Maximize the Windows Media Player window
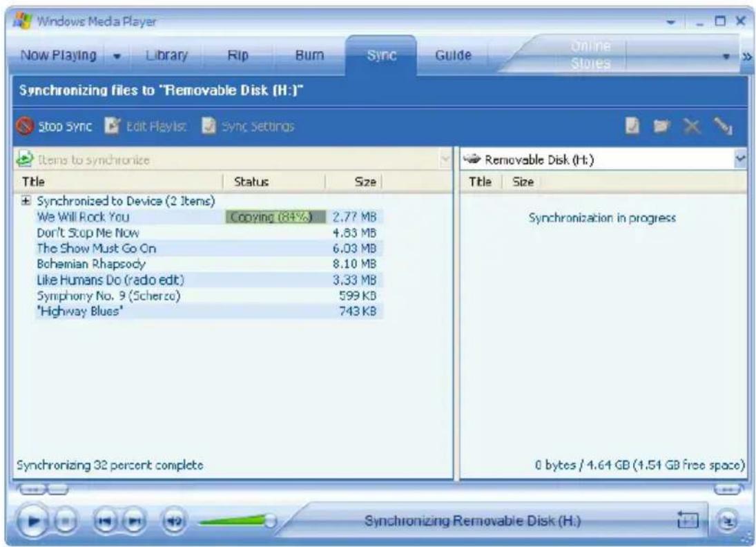Screen dimensions: 756x547 pos(720,21)
